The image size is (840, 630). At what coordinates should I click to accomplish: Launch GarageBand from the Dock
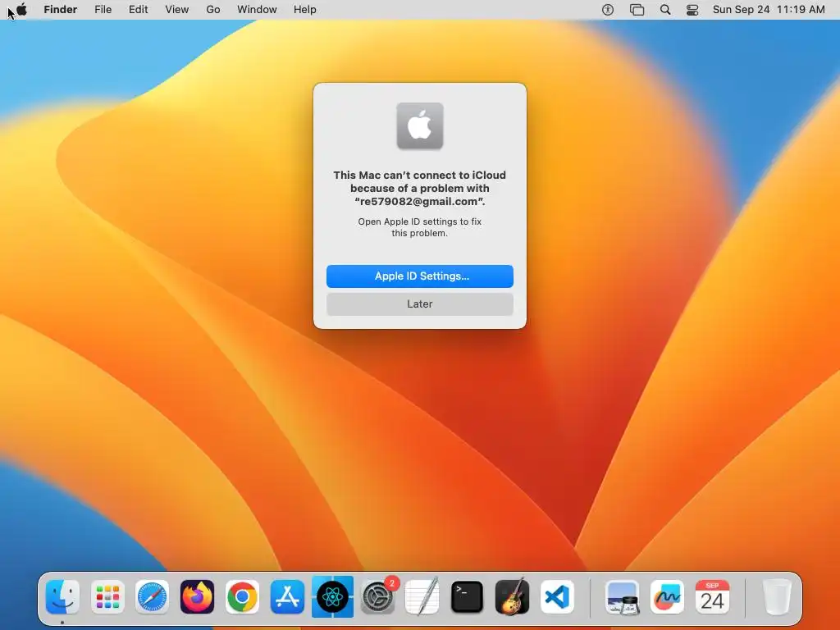512,597
